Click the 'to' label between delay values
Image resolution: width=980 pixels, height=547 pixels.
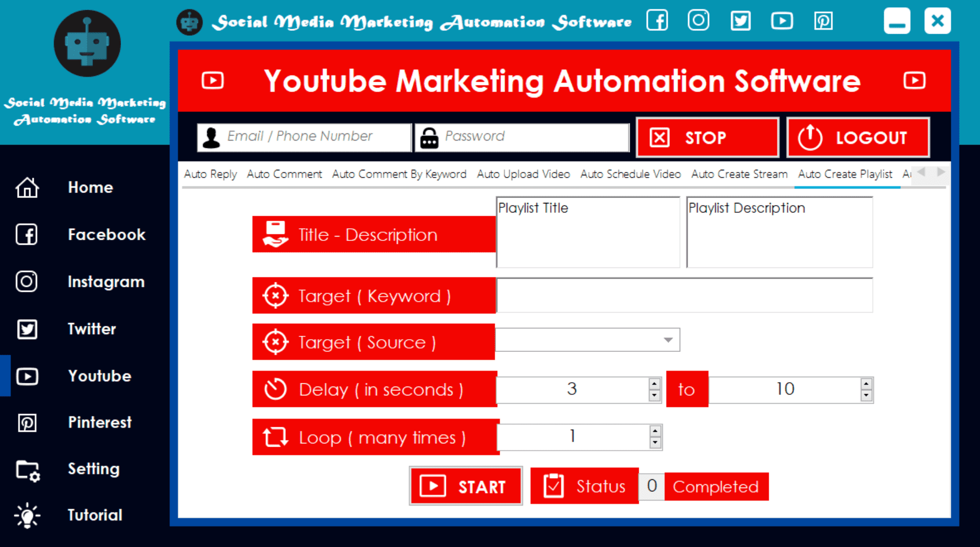(x=687, y=389)
